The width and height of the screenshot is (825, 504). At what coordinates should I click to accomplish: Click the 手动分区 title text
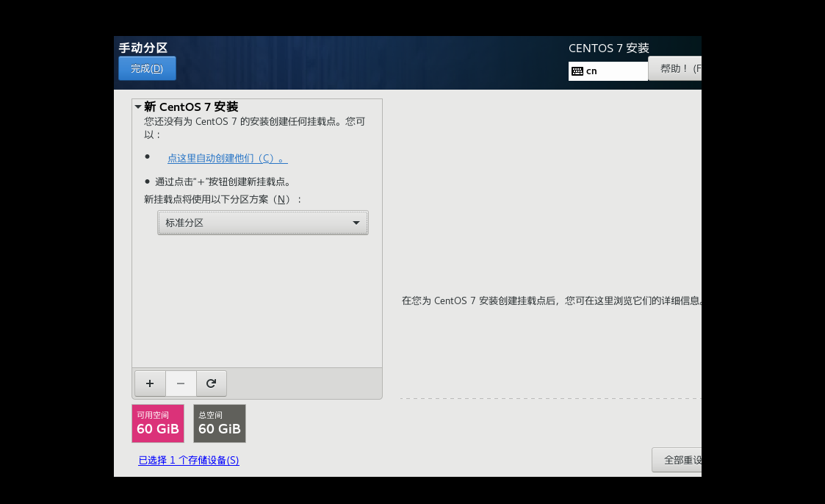pos(143,48)
